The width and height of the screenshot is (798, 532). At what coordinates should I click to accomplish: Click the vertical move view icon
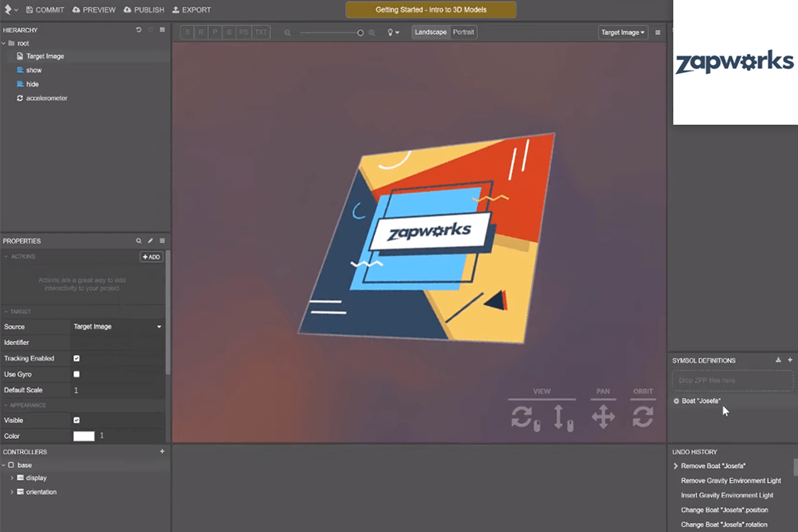point(564,418)
